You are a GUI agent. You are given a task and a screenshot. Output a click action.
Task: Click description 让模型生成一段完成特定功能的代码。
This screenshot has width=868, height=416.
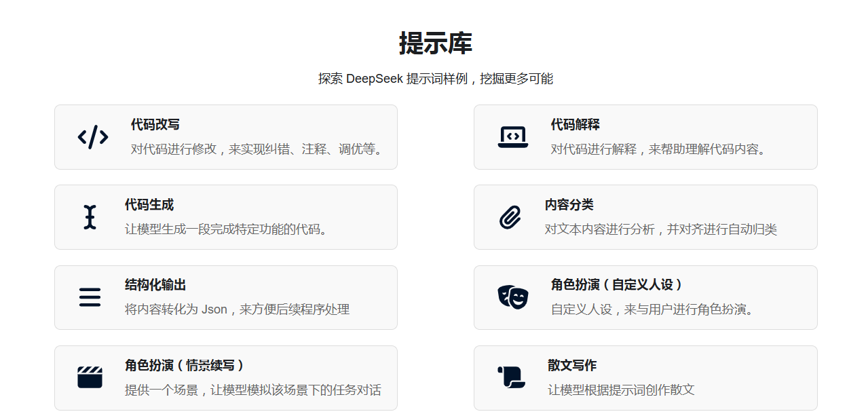[x=227, y=229]
